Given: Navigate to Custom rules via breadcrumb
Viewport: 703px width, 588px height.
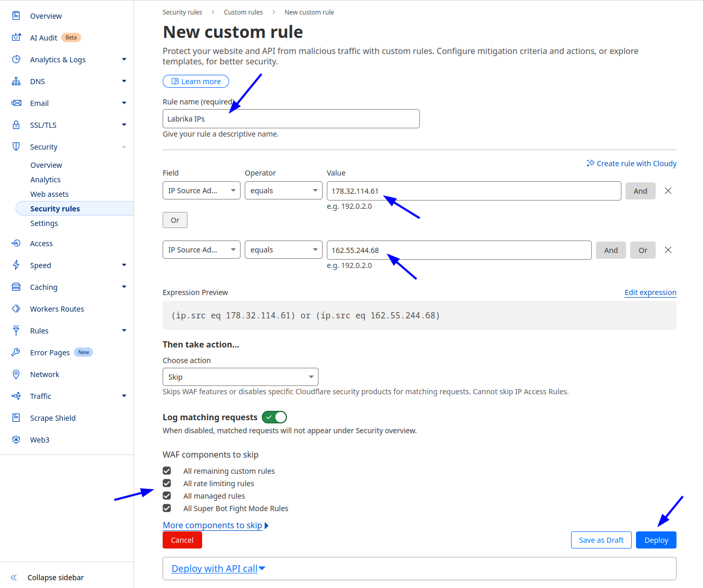Looking at the screenshot, I should (243, 12).
